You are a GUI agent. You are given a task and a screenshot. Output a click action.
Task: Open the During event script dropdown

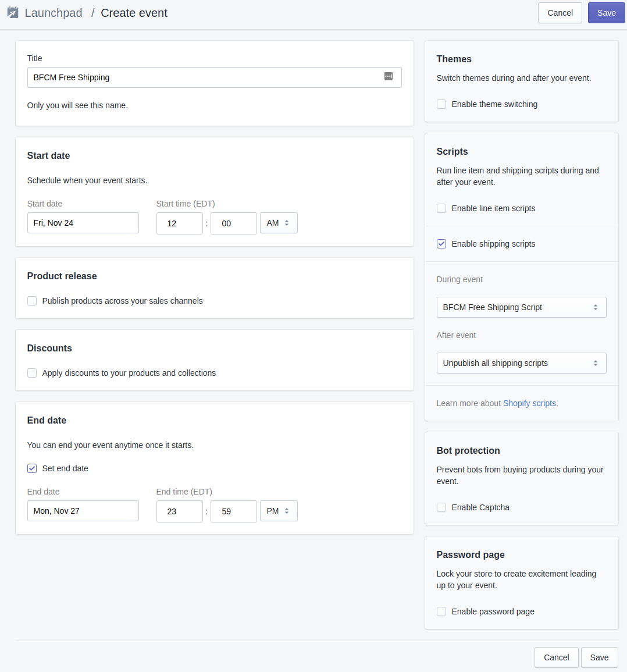521,307
